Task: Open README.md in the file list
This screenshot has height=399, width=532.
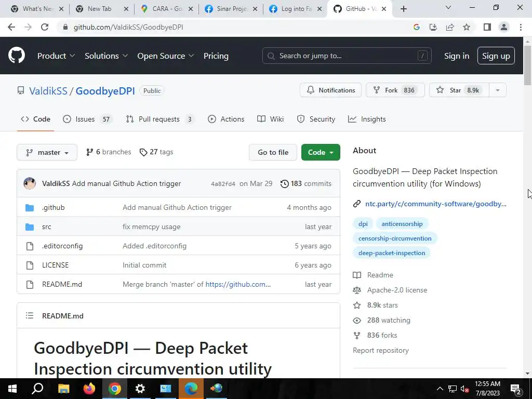Action: [x=62, y=284]
